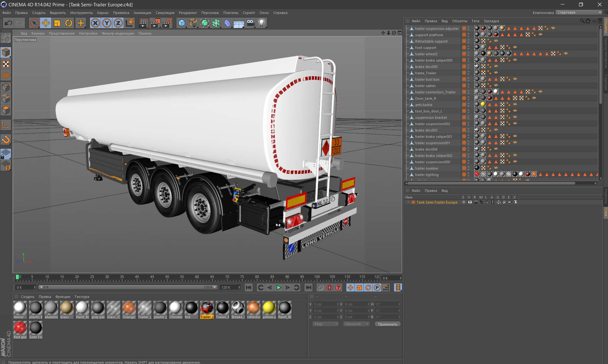Open the Плагины menu
The height and width of the screenshot is (364, 608).
pos(231,13)
